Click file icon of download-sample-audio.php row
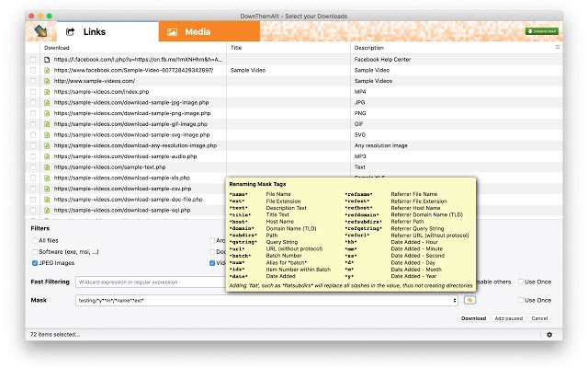Image resolution: width=588 pixels, height=368 pixels. click(48, 156)
